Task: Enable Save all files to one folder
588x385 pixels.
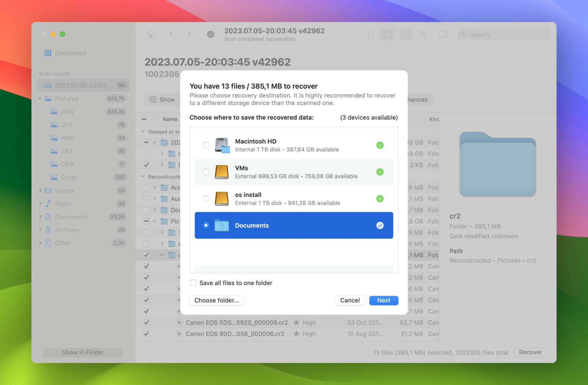Action: pos(193,283)
